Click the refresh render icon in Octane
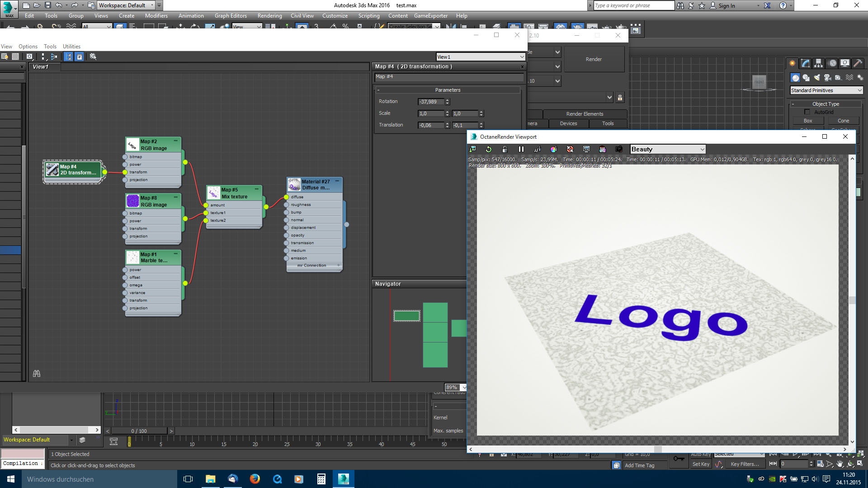868x488 pixels. tap(489, 149)
